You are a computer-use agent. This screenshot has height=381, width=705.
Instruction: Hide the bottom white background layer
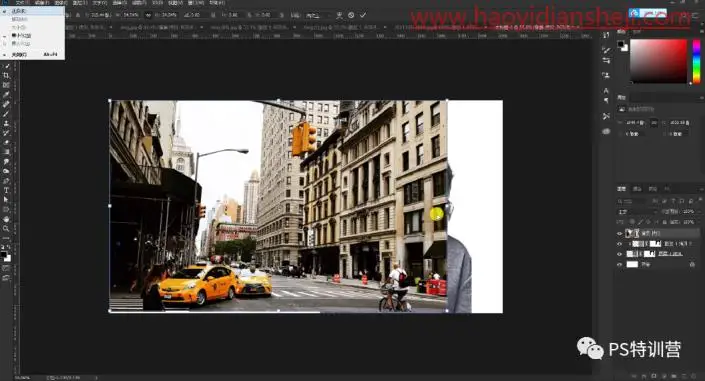620,264
